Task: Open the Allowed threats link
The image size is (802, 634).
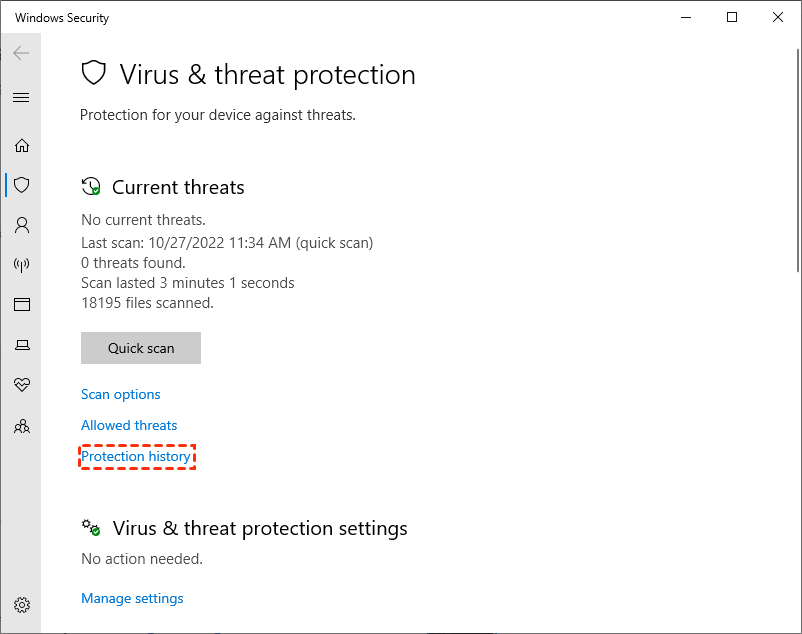Action: tap(129, 425)
